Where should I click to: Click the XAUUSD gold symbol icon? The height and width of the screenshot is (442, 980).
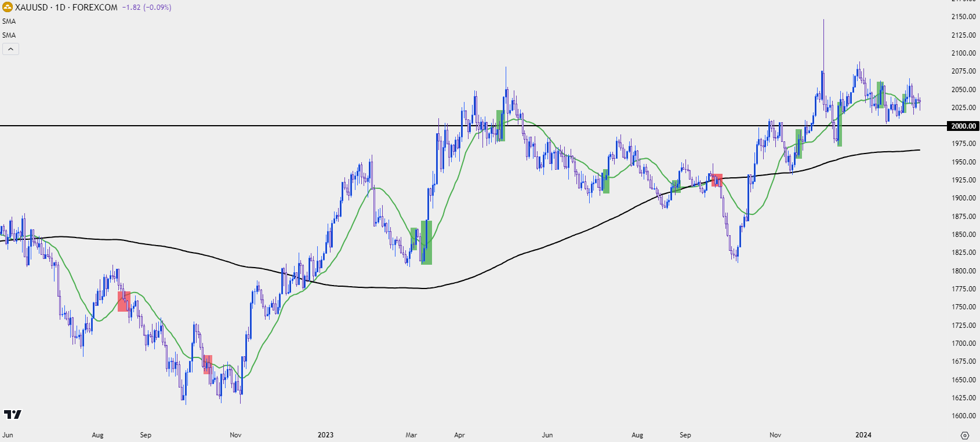pos(8,8)
